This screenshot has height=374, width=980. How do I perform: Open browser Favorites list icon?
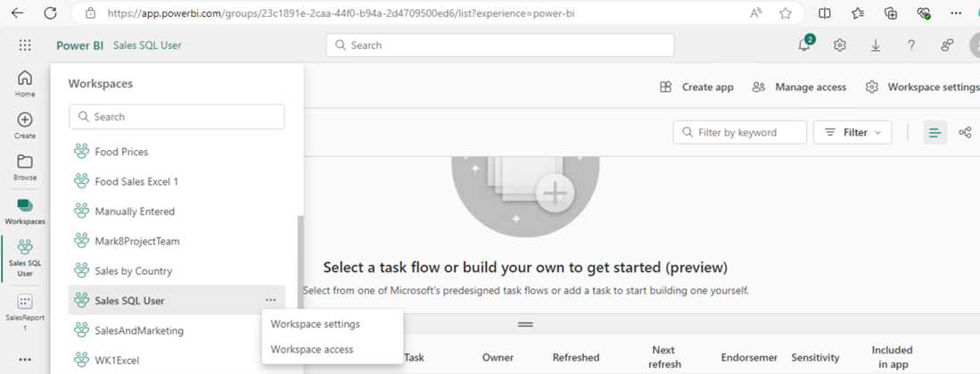[x=858, y=13]
